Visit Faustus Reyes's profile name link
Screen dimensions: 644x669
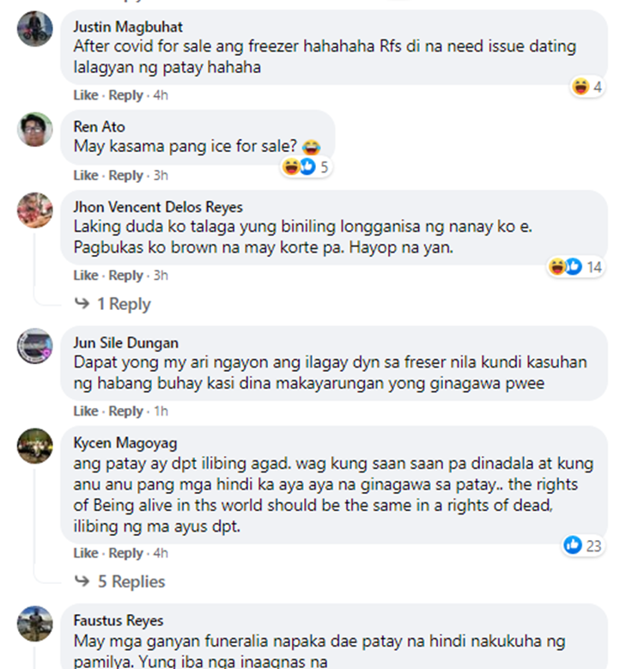click(118, 620)
